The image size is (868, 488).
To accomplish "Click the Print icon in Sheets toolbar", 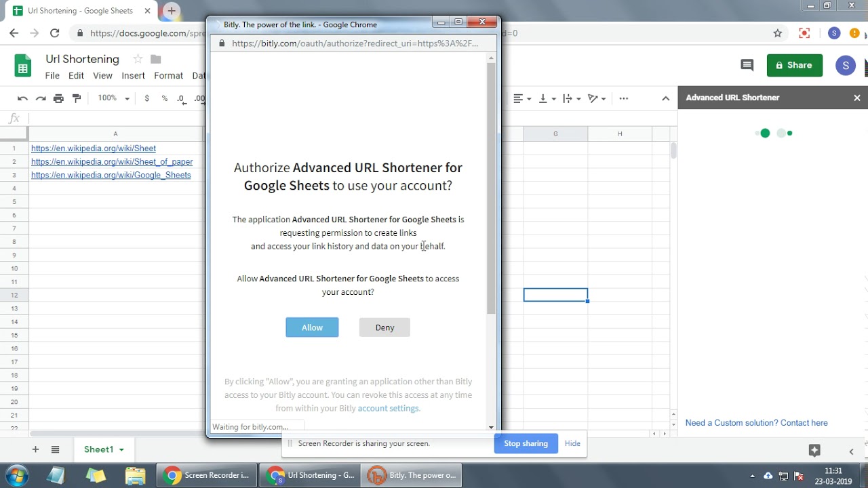I will [x=58, y=98].
